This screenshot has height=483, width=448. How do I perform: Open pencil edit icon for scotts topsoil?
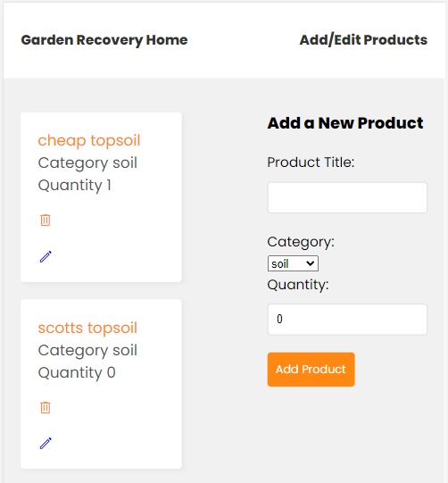click(x=46, y=443)
